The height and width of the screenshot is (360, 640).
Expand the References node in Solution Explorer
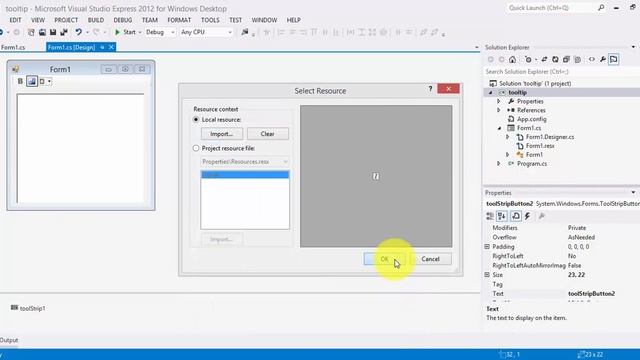point(498,110)
